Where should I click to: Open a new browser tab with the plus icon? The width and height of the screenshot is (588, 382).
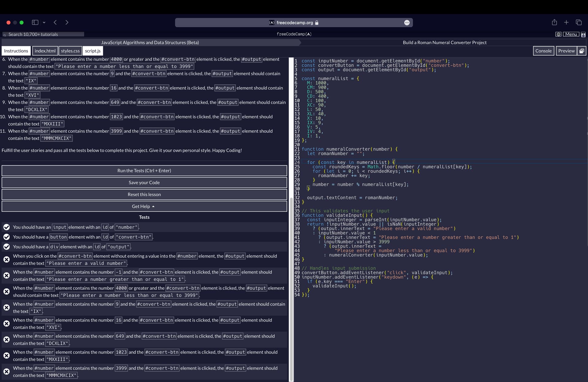click(x=566, y=22)
